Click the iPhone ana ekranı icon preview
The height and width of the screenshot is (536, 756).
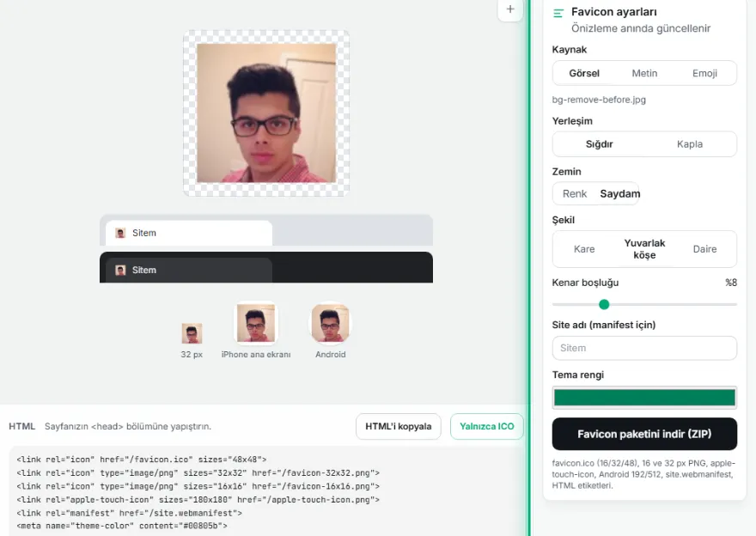(255, 323)
